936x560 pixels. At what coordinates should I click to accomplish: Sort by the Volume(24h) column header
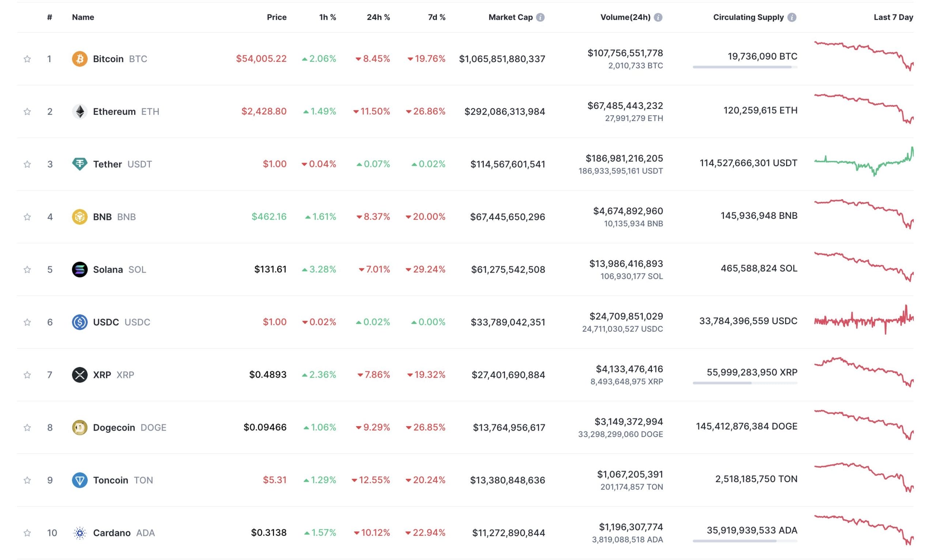click(625, 17)
